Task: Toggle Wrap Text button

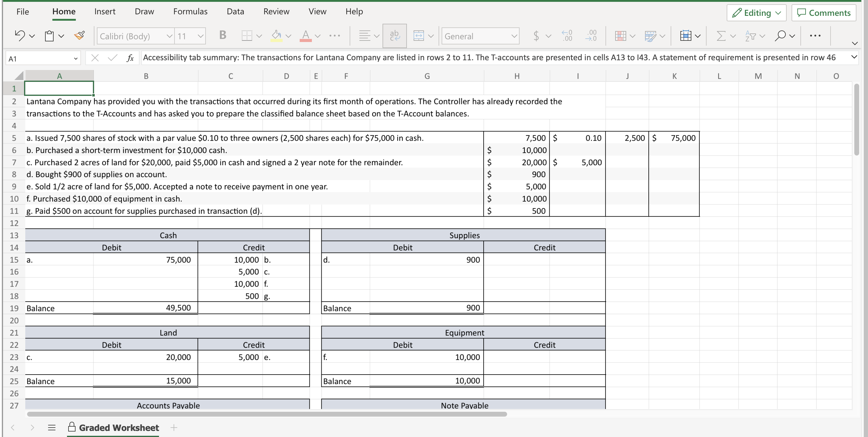Action: coord(394,36)
